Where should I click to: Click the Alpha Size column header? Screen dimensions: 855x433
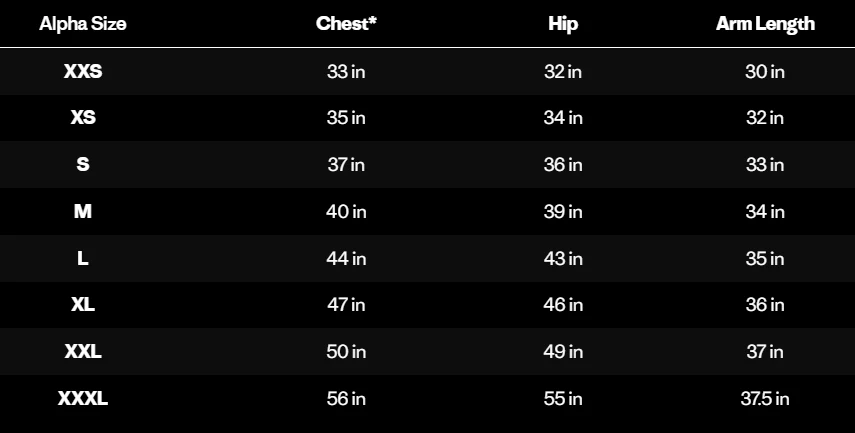tap(83, 24)
